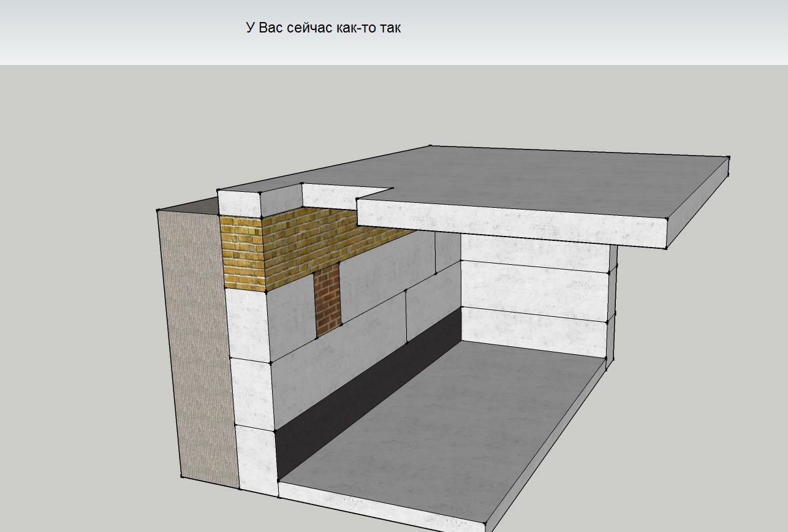Image resolution: width=788 pixels, height=532 pixels.
Task: Click the cap block above the yellow brick end
Action: (x=240, y=204)
